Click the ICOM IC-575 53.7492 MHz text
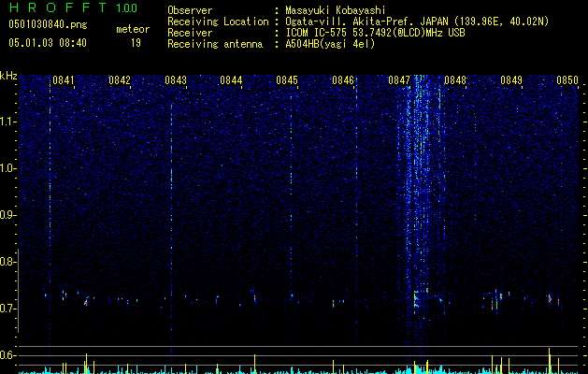This screenshot has height=374, width=588. click(x=375, y=33)
